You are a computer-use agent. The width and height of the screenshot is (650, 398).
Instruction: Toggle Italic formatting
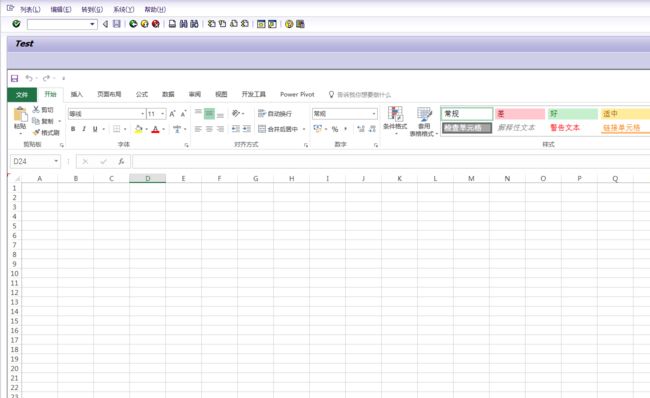pos(84,129)
